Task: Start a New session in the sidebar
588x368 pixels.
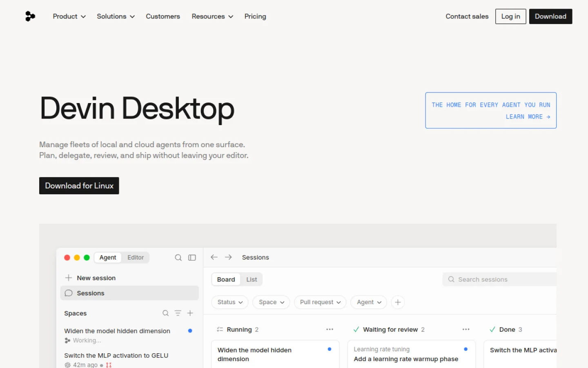Action: coord(91,278)
